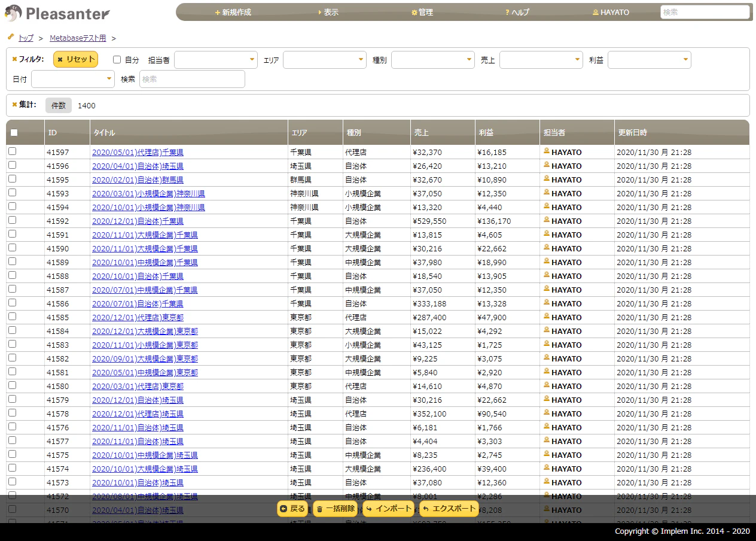Image resolution: width=756 pixels, height=541 pixels.
Task: Check the checkbox for row 41588
Action: [12, 275]
